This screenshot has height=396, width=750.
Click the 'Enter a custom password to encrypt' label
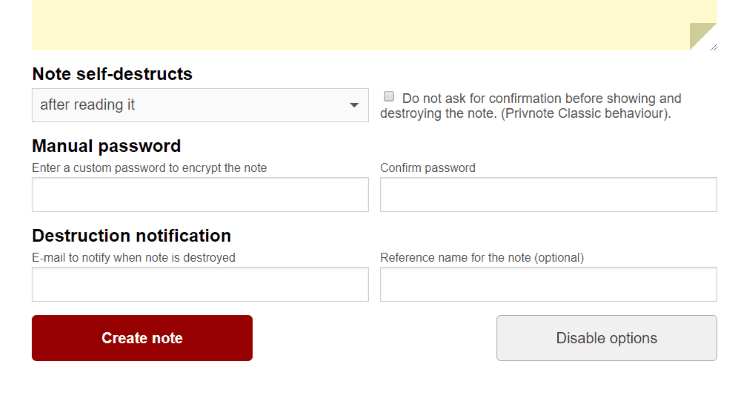tap(149, 168)
